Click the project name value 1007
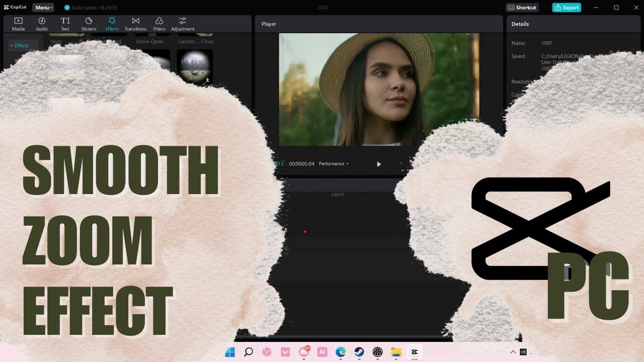Viewport: 644px width, 362px height. [x=546, y=43]
